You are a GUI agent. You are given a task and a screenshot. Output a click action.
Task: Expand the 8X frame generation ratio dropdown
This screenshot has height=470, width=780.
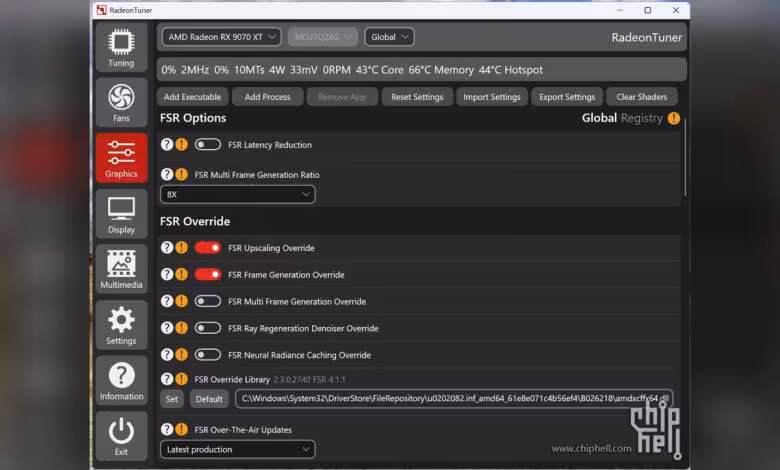click(x=238, y=194)
